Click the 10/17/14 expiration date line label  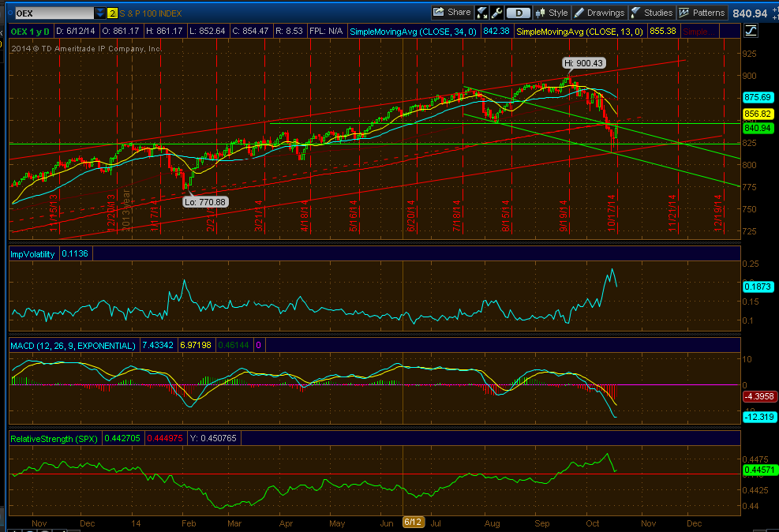pos(611,212)
